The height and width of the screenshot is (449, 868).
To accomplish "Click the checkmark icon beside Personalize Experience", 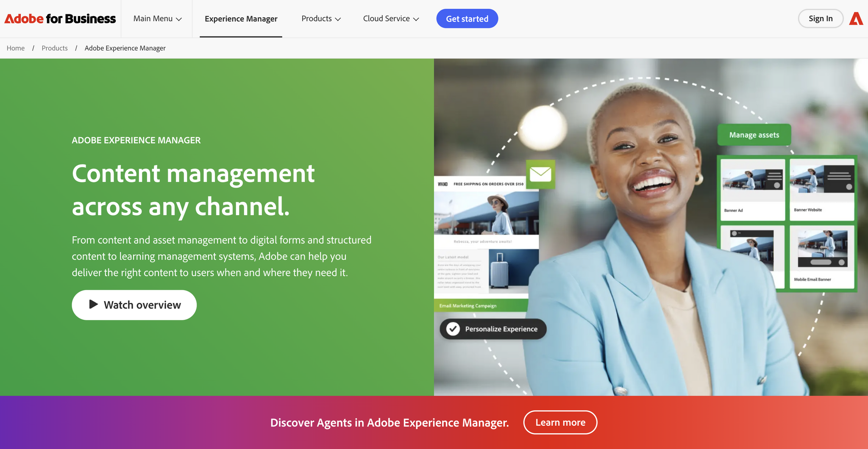I will click(x=453, y=329).
